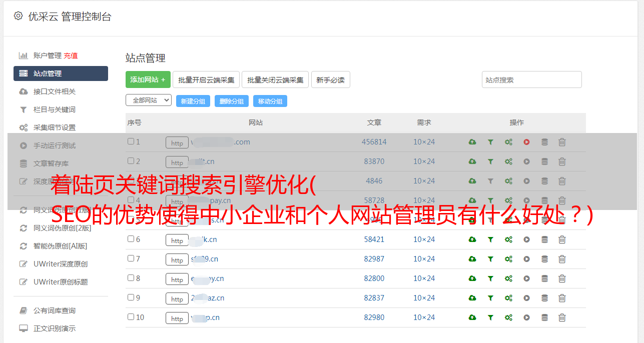Image resolution: width=644 pixels, height=343 pixels.
Task: Open UWriter深度原创 in the sidebar
Action: coord(61,264)
